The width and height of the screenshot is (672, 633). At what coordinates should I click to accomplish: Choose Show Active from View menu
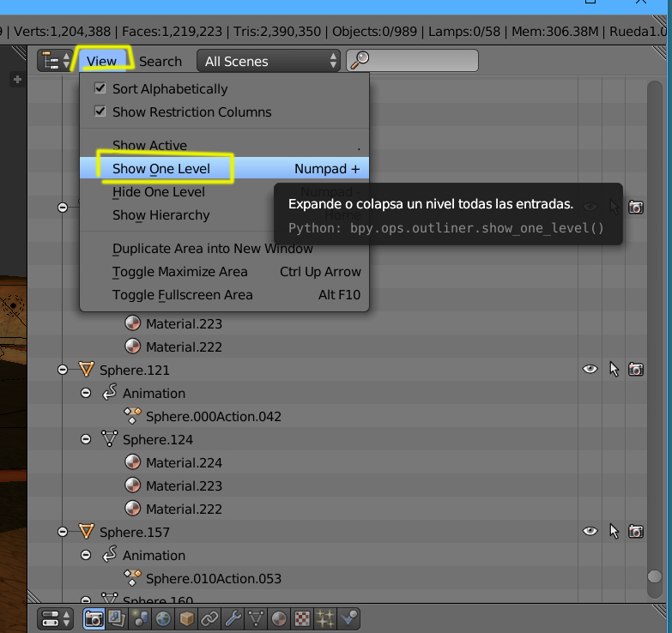224,145
